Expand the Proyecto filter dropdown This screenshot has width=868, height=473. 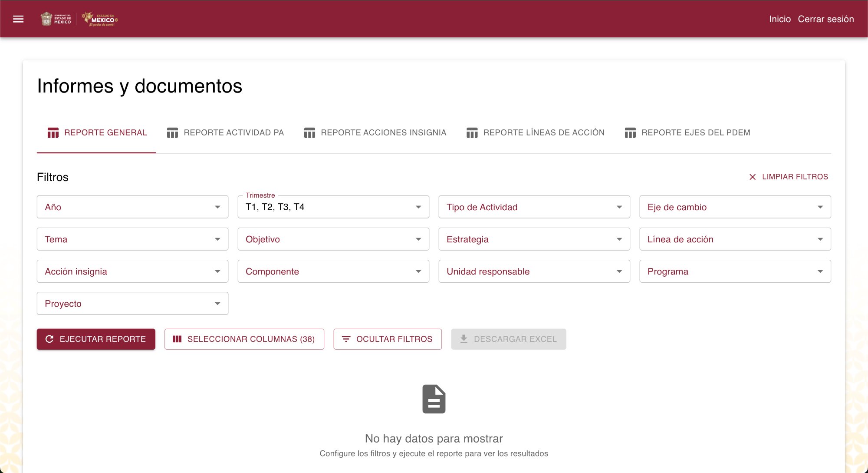[x=132, y=304]
